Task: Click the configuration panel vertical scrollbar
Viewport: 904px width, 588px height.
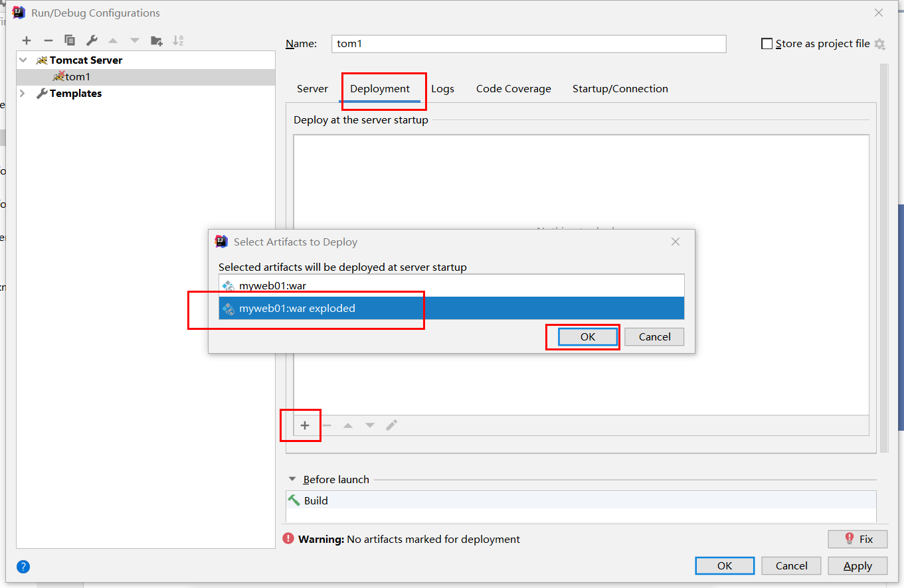Action: pos(884,259)
